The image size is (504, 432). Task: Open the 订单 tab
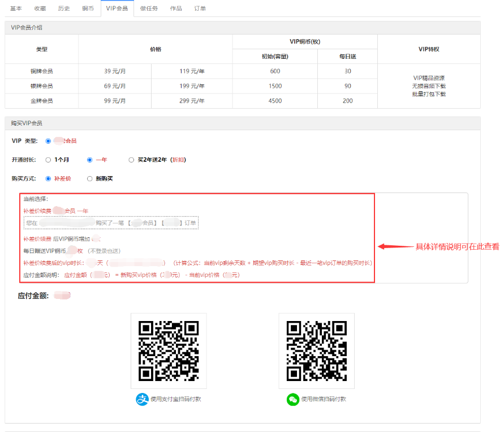(200, 8)
